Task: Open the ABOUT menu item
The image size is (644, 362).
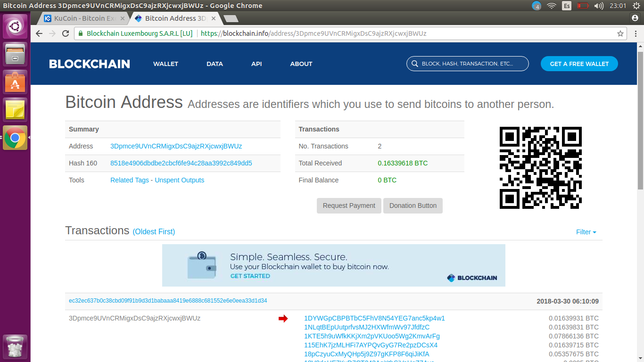Action: (x=301, y=64)
